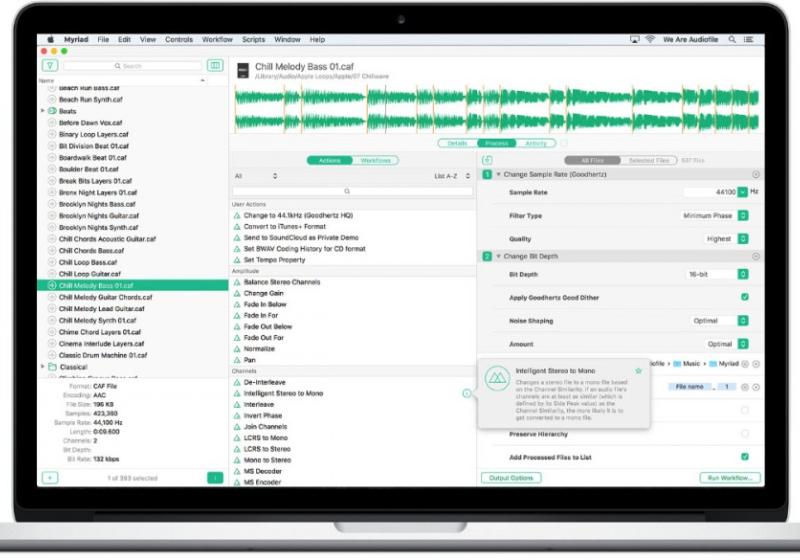Image resolution: width=800 pixels, height=560 pixels.
Task: Click the add file plus button at bottom left
Action: [50, 478]
